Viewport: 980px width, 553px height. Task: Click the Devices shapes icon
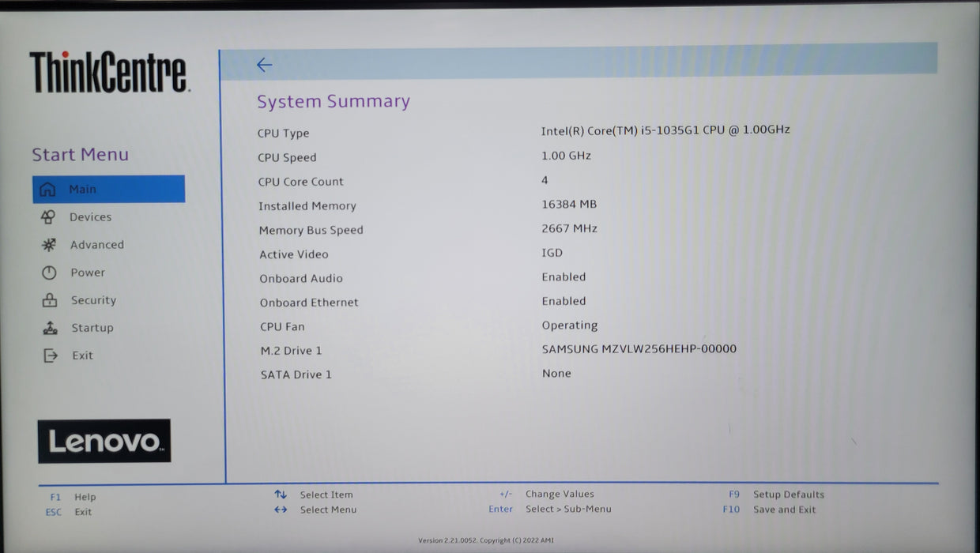click(x=48, y=217)
